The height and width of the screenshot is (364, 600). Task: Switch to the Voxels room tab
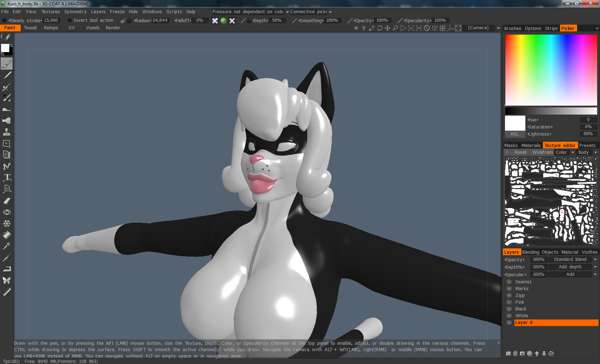coord(93,28)
